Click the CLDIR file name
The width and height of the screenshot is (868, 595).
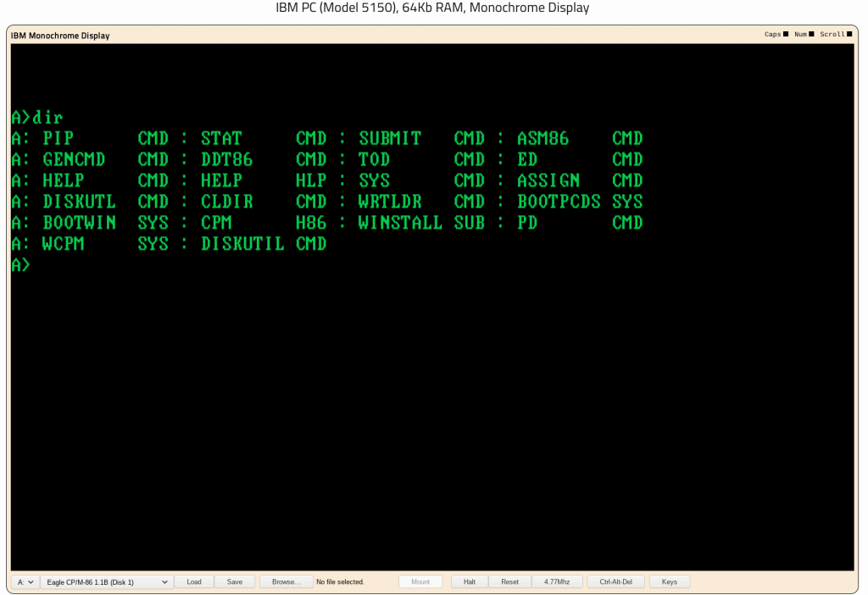coord(227,202)
